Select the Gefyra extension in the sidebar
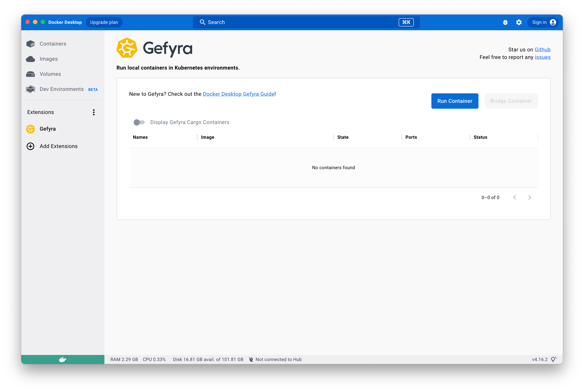Image resolution: width=584 pixels, height=392 pixels. pos(47,129)
